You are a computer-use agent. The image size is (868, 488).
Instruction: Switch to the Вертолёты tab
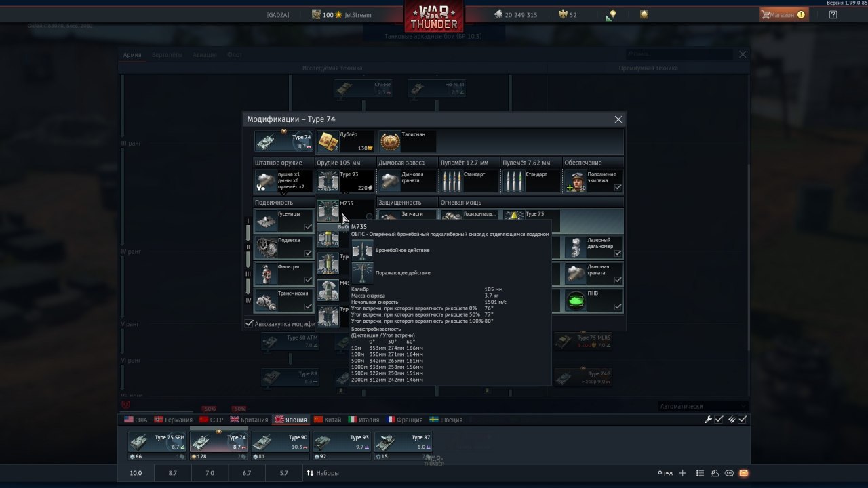[167, 55]
